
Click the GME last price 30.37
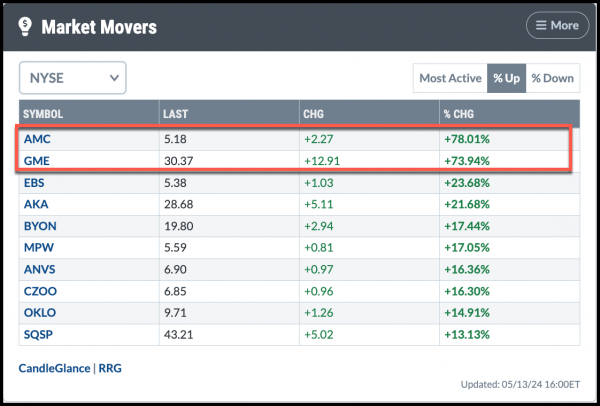[179, 161]
